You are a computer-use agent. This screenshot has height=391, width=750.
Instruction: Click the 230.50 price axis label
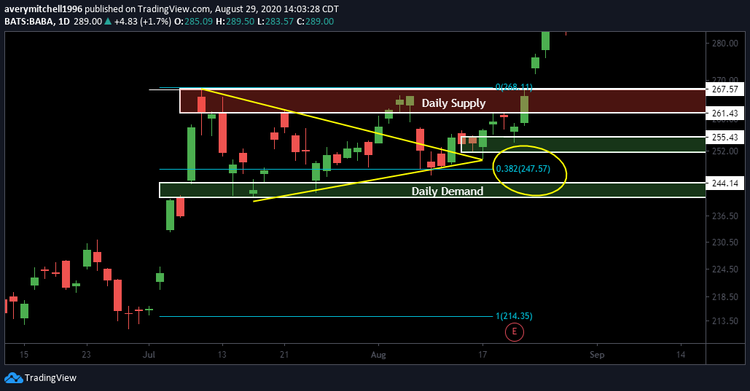point(725,242)
